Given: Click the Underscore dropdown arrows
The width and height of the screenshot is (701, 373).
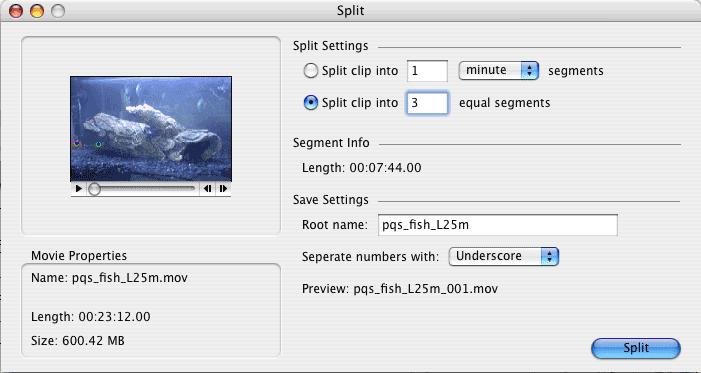Looking at the screenshot, I should click(550, 256).
